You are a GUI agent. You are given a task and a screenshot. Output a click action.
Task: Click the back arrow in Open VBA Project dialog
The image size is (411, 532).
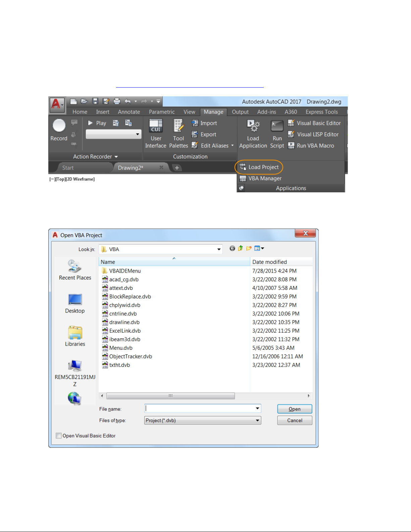pos(232,248)
